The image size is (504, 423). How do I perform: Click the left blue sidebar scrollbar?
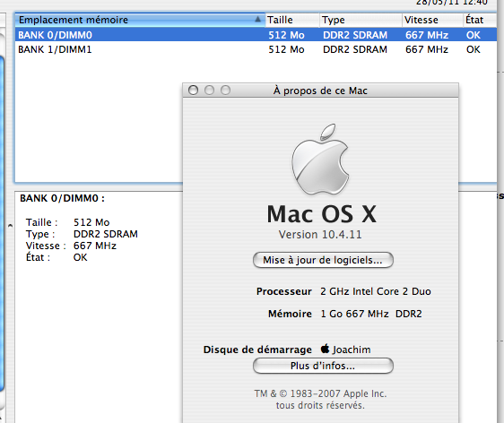(x=2, y=223)
